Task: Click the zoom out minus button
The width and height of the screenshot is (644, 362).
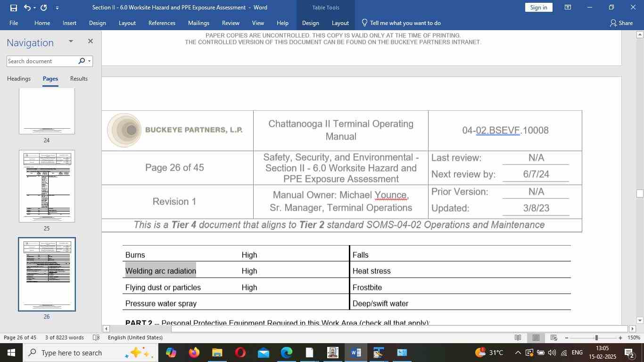Action: click(x=566, y=337)
